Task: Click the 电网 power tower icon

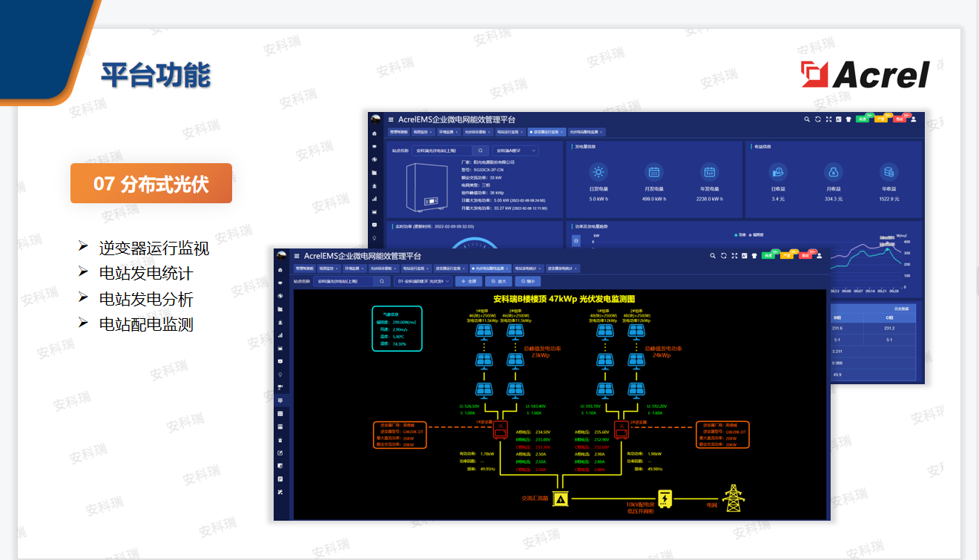Action: 734,498
